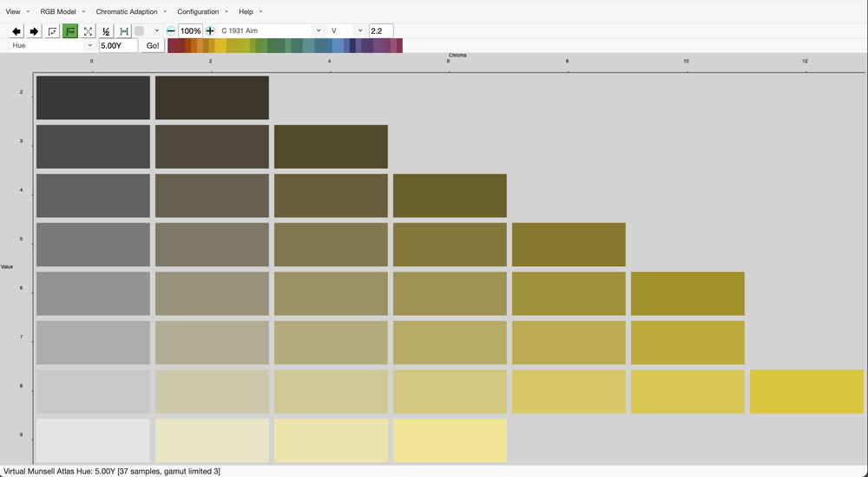Select the value 5 chroma 8 patch
868x477 pixels.
tap(569, 245)
